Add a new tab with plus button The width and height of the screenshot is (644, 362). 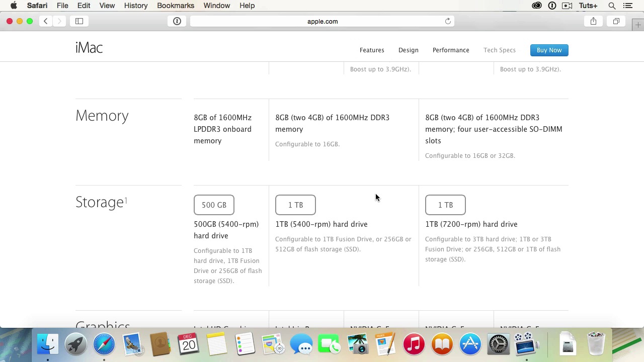(638, 25)
